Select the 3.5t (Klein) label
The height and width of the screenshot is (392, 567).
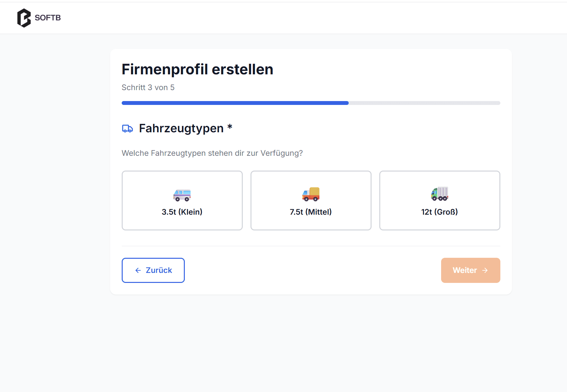pos(182,212)
